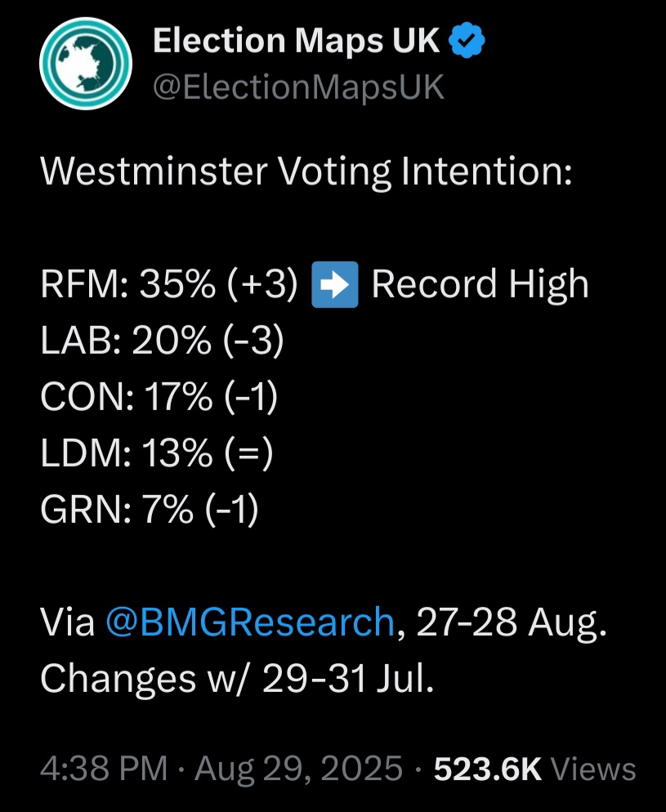The height and width of the screenshot is (812, 666).
Task: Click the blue verified checkmark badge
Action: click(x=466, y=40)
